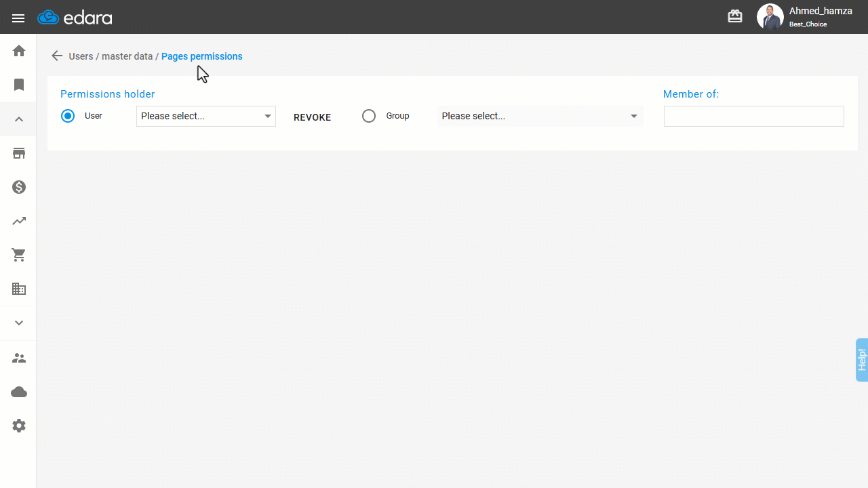Screen dimensions: 868x488
Task: Open the Help! side tab
Action: (862, 359)
